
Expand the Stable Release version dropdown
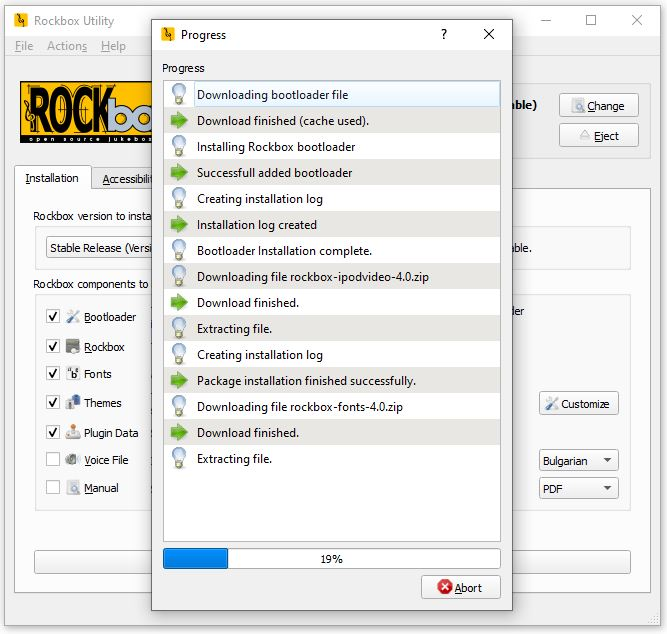pyautogui.click(x=98, y=247)
